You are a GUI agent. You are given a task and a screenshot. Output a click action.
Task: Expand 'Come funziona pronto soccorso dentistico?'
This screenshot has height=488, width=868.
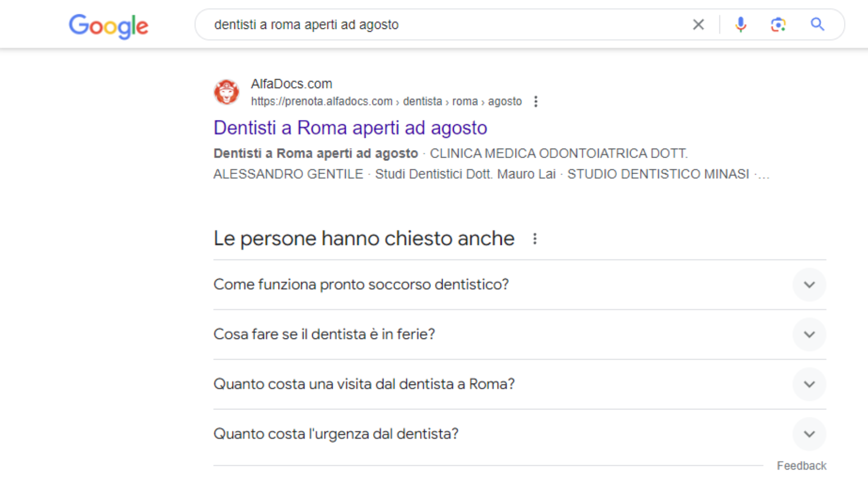click(x=809, y=285)
